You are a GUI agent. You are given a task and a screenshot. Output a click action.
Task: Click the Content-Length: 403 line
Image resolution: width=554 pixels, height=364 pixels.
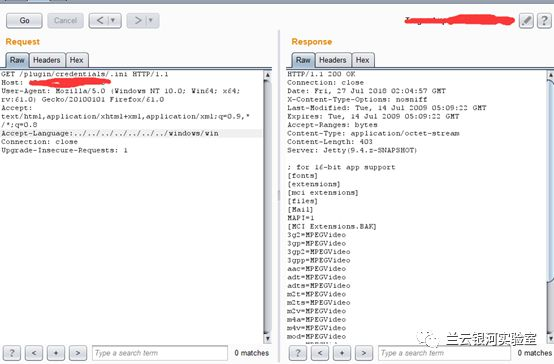330,142
